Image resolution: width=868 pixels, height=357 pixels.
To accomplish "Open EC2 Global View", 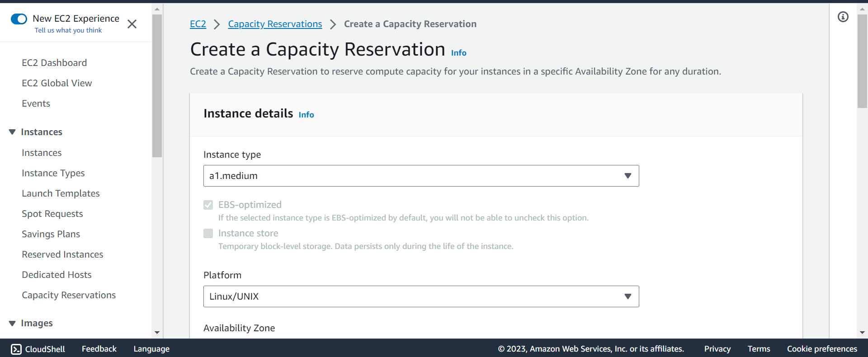I will point(57,83).
